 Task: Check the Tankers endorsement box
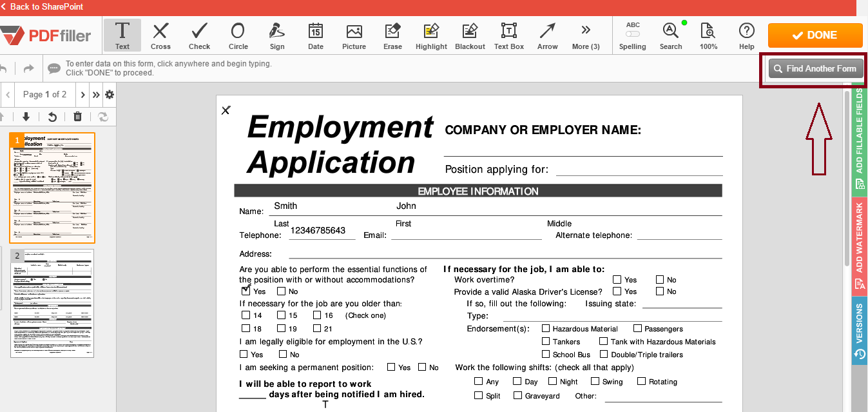point(546,341)
